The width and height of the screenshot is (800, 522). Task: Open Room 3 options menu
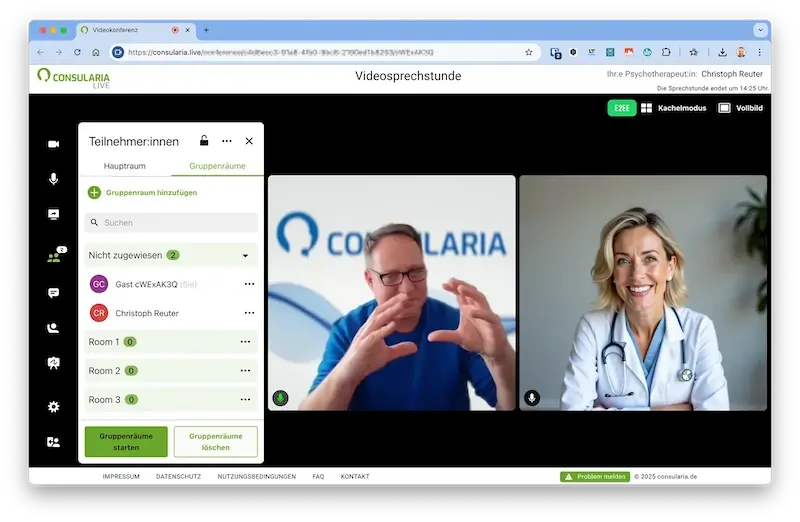click(245, 400)
